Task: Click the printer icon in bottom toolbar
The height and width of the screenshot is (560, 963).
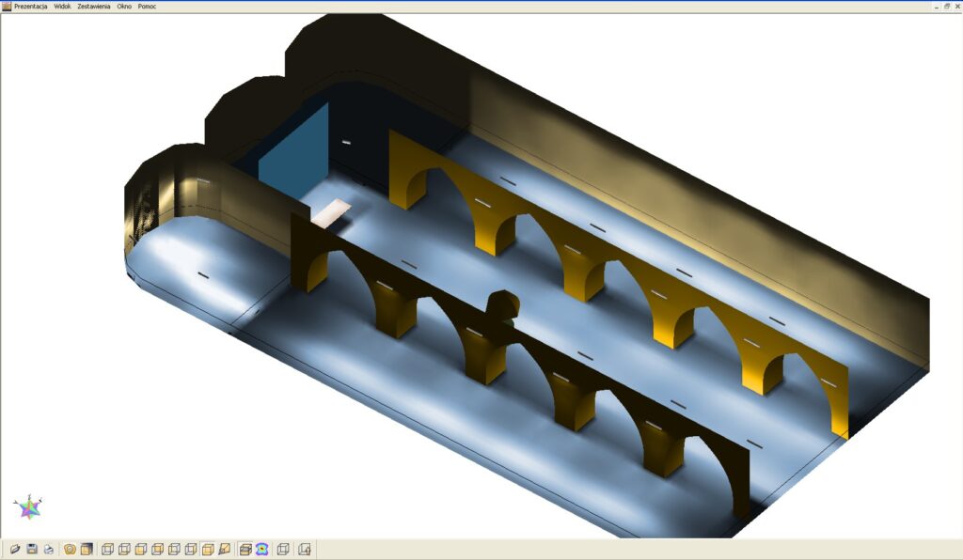Action: click(x=48, y=549)
